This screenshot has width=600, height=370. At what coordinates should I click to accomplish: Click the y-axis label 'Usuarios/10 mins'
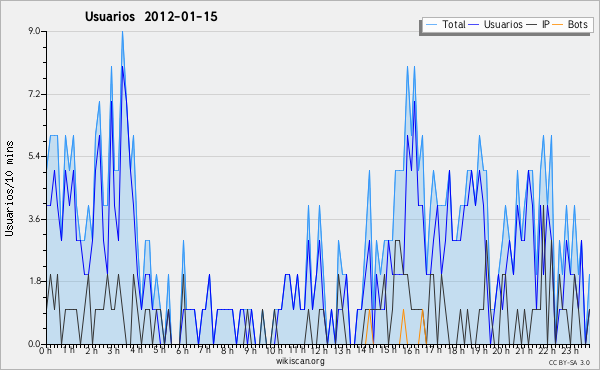click(9, 188)
